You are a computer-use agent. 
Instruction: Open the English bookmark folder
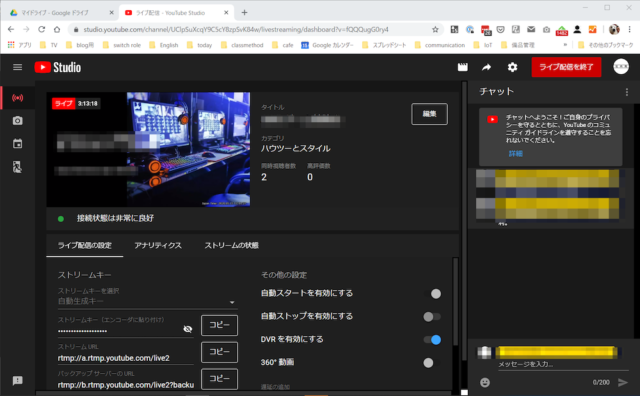point(164,45)
